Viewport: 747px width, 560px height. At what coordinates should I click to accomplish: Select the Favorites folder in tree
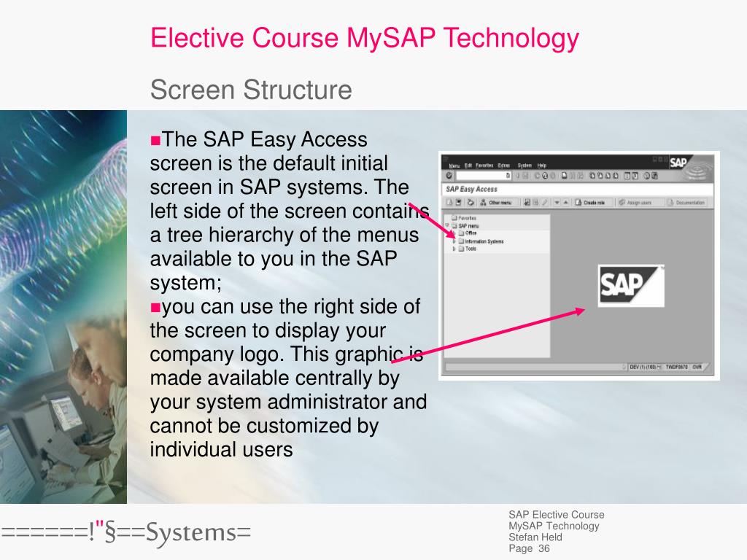464,218
